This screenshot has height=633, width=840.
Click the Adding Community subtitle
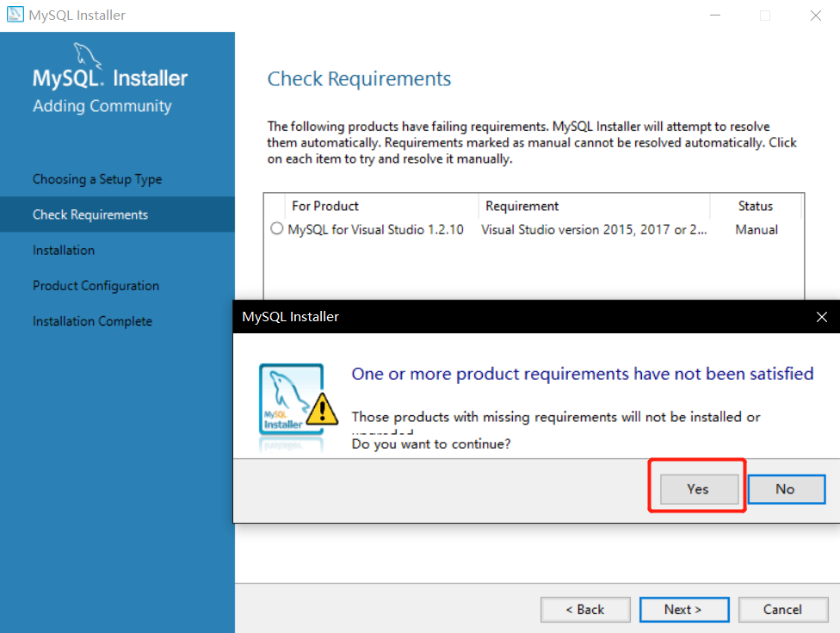pos(102,106)
